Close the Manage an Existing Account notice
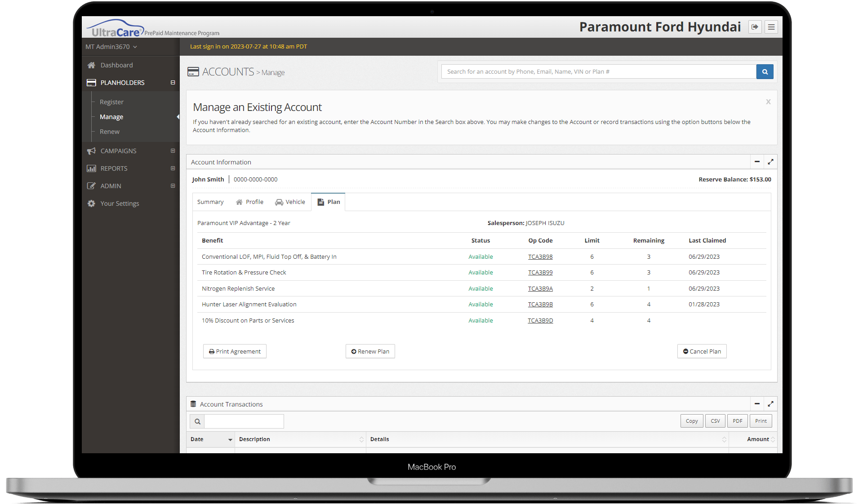This screenshot has height=504, width=863. (768, 102)
